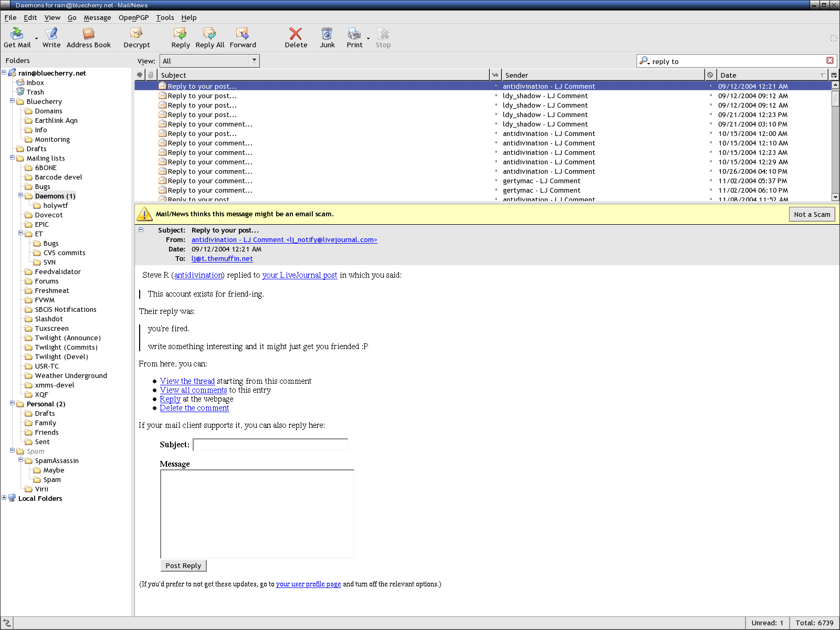Collapse the message header details toggle
The width and height of the screenshot is (840, 630).
141,229
